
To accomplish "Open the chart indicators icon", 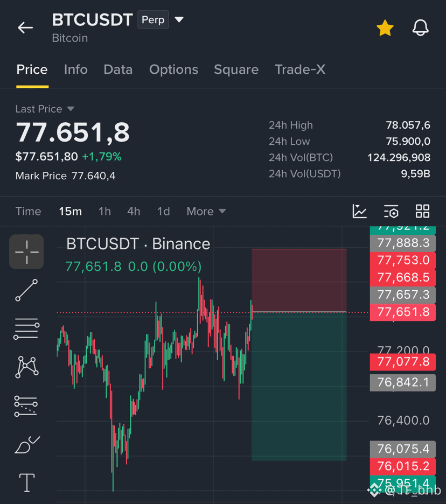I will pyautogui.click(x=359, y=211).
